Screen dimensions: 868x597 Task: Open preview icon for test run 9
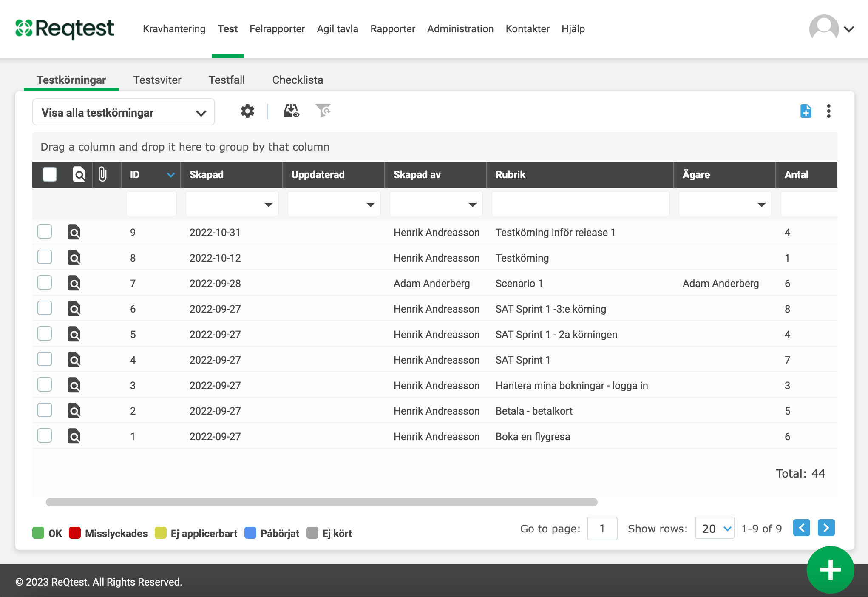point(74,233)
